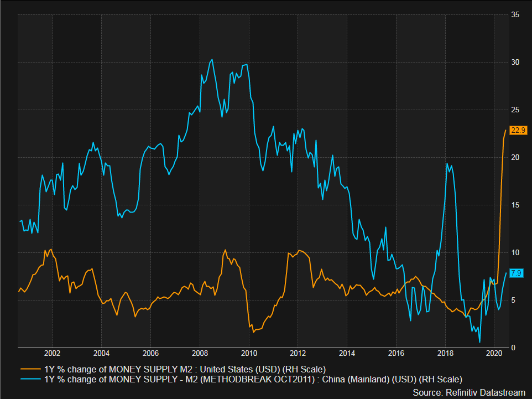Click the 10 y-axis label
The image size is (532, 399).
coord(515,252)
